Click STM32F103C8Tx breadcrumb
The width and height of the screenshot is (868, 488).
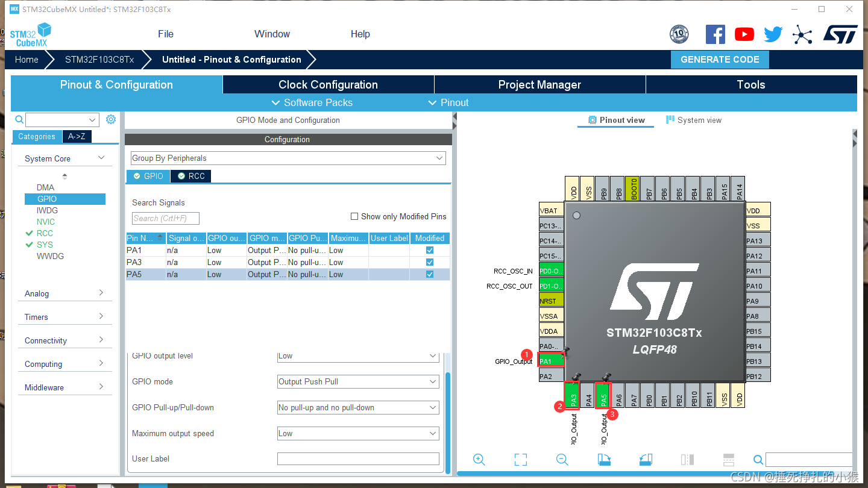tap(99, 60)
